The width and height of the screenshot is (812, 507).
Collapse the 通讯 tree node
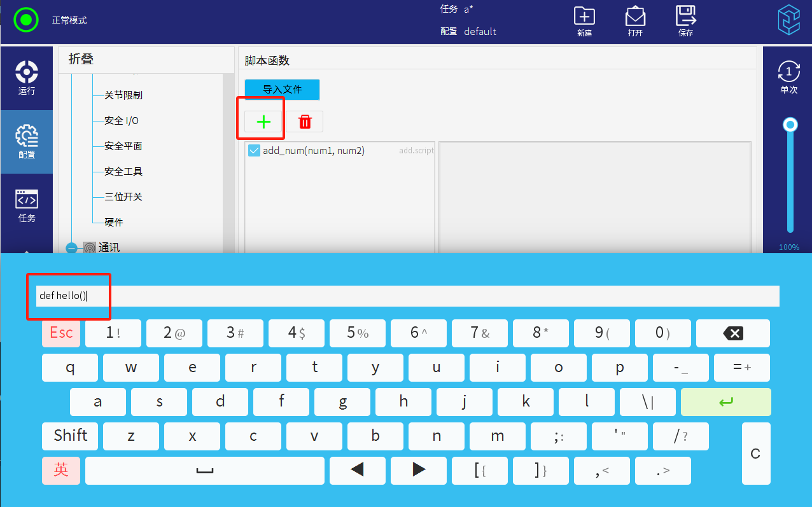(71, 247)
